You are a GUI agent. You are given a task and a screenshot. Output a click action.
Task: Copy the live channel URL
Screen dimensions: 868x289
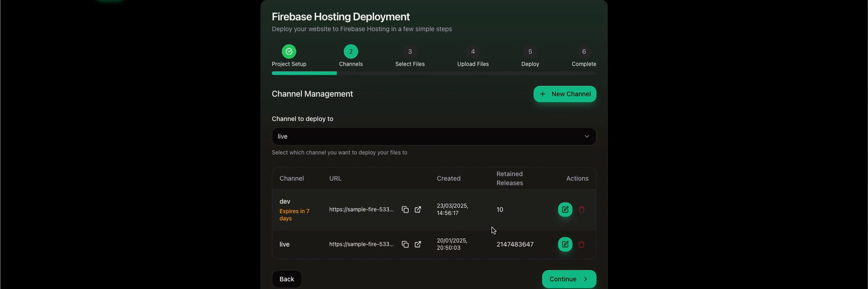[405, 244]
